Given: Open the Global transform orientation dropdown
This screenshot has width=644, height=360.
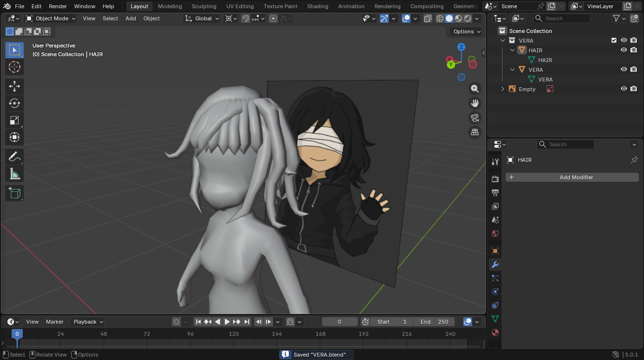Looking at the screenshot, I should (202, 18).
